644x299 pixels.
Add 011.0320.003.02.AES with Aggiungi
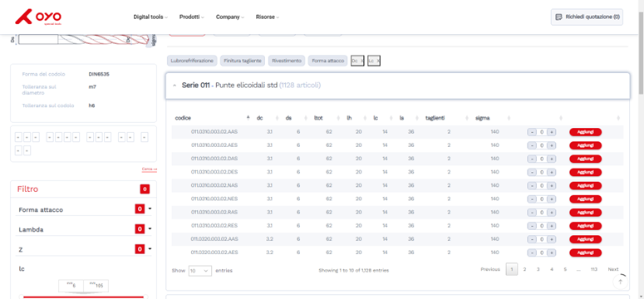(x=585, y=252)
